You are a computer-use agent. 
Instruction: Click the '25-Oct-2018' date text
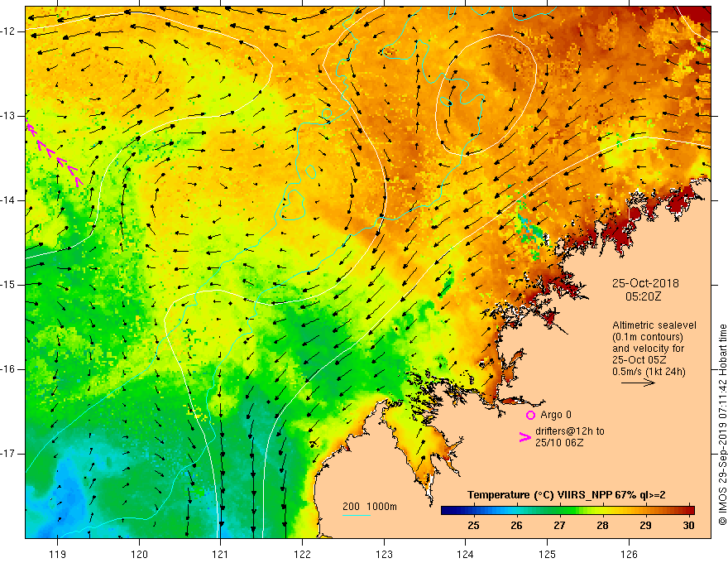coord(645,283)
